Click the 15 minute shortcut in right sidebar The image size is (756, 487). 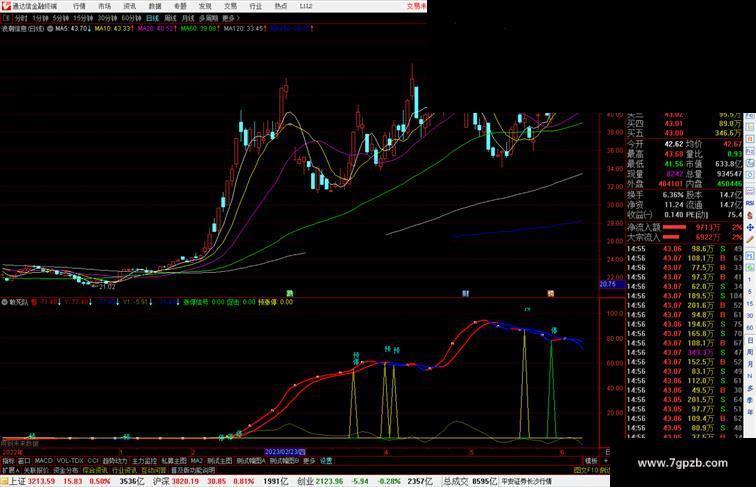point(750,304)
